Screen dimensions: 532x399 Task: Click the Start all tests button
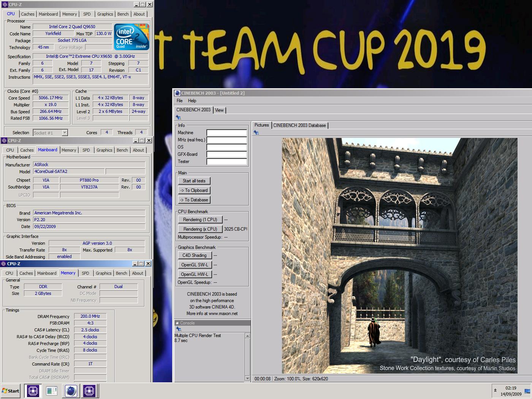coord(194,181)
